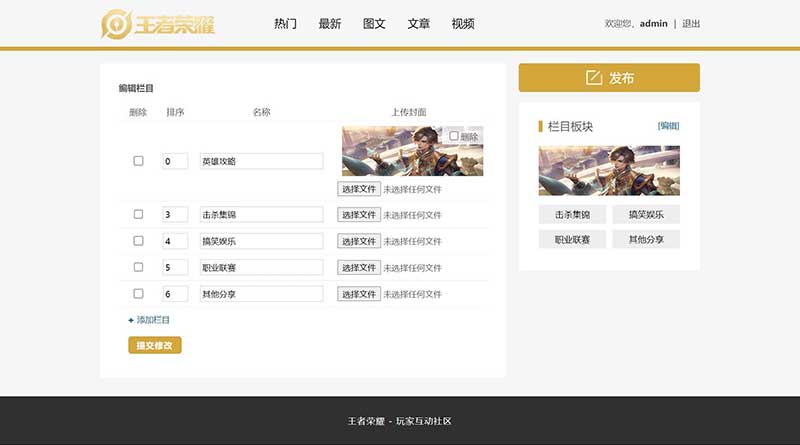Image resolution: width=800 pixels, height=445 pixels.
Task: Select the 搞笑娱乐 sidebar category button
Action: coord(646,214)
